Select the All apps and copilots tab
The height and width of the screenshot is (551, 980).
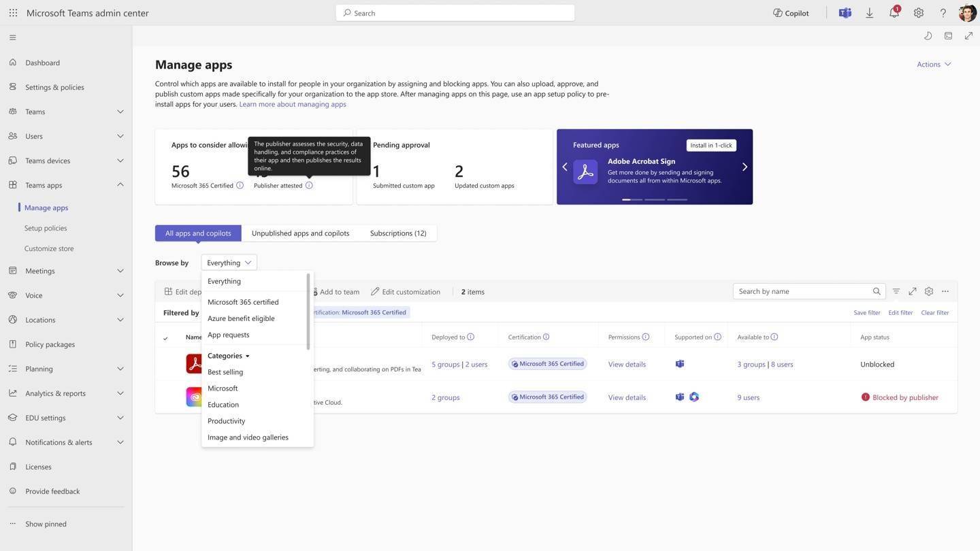click(x=198, y=233)
